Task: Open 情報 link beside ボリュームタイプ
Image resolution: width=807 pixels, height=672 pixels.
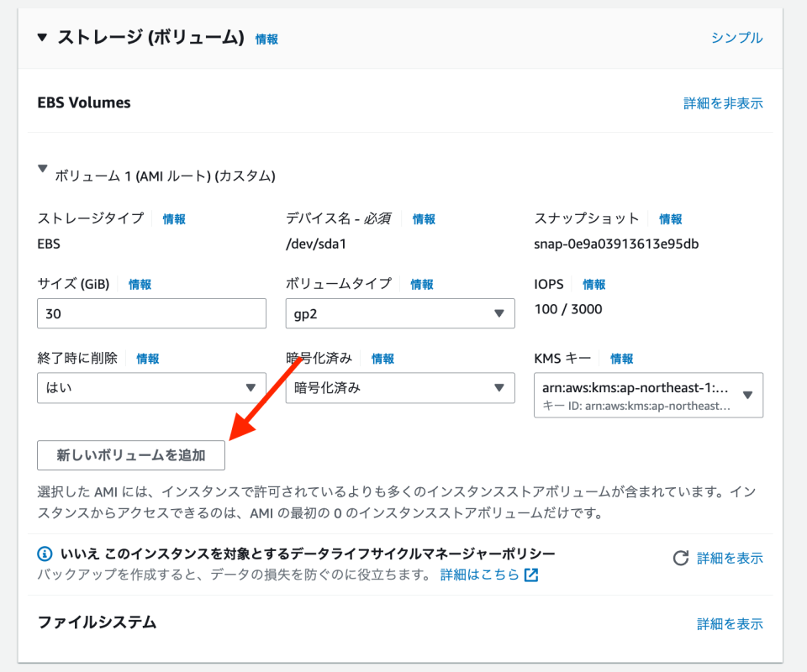Action: pyautogui.click(x=421, y=284)
